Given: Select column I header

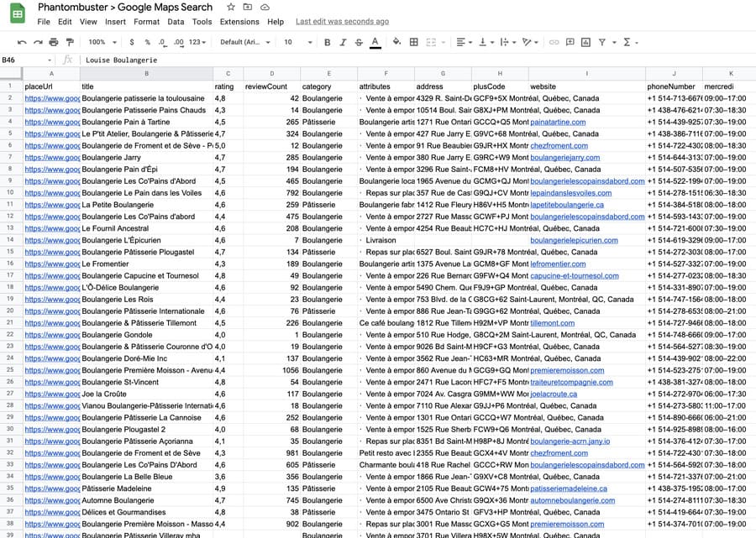Looking at the screenshot, I should (587, 74).
